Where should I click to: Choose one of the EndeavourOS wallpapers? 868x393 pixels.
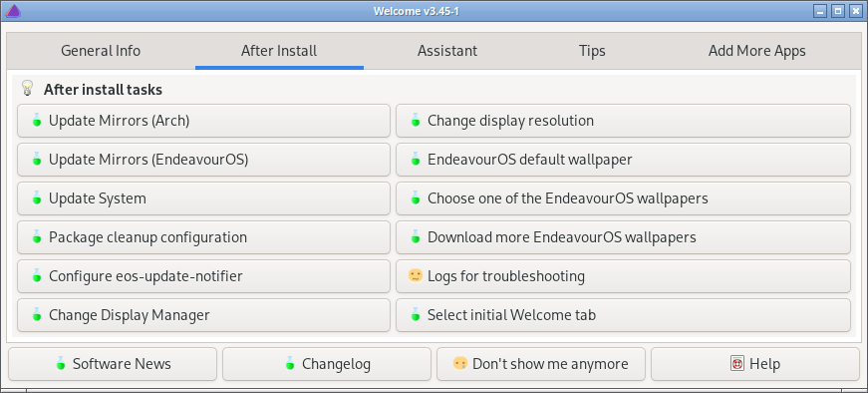click(x=623, y=198)
